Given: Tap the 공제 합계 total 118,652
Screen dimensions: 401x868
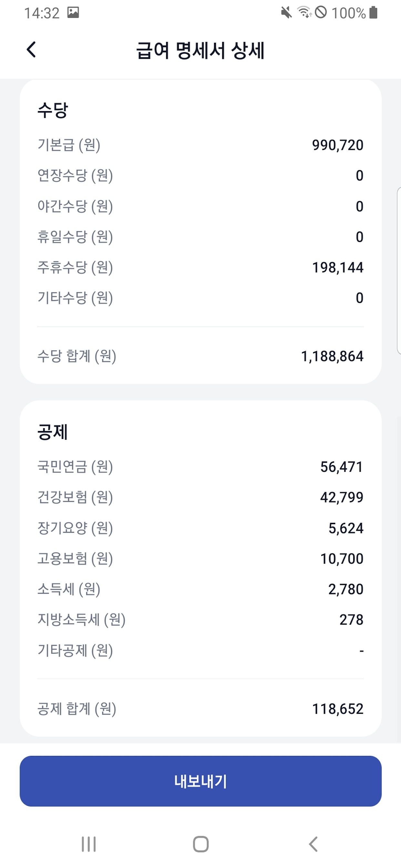Looking at the screenshot, I should tap(338, 709).
